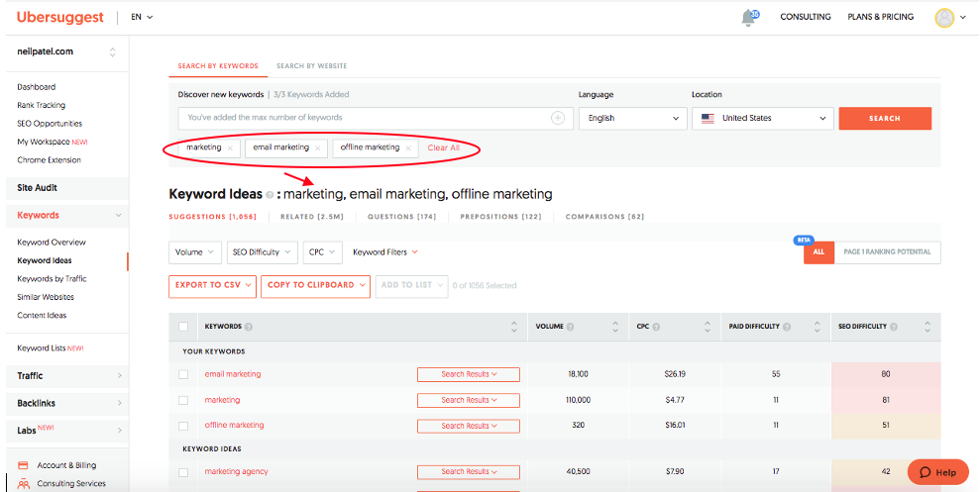This screenshot has height=492, width=980.
Task: Check the 'email marketing' row checkbox
Action: 183,374
